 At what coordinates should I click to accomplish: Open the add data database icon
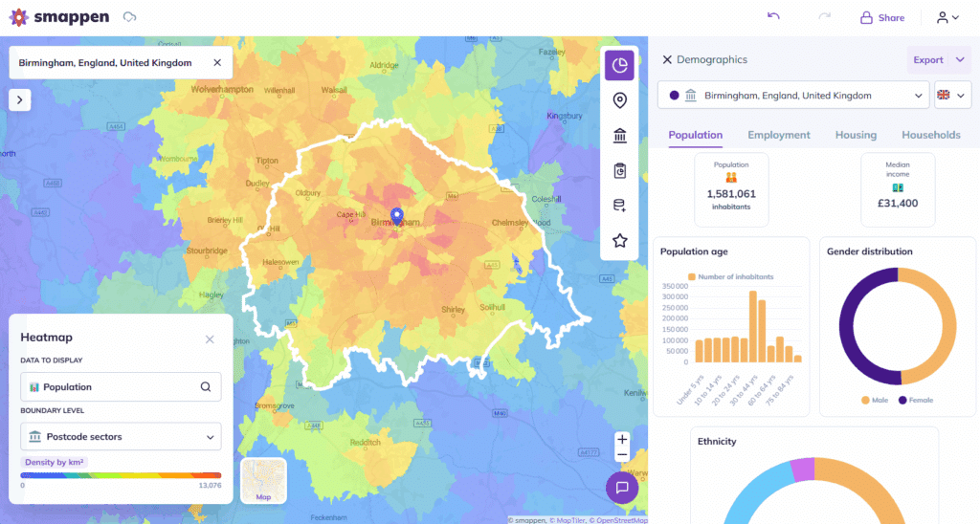click(619, 206)
